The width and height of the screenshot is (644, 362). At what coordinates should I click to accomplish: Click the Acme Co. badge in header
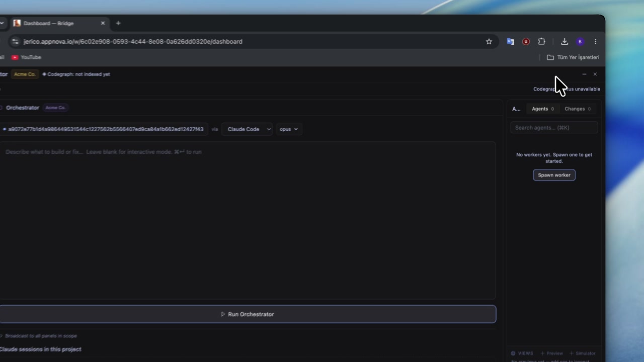pos(25,74)
